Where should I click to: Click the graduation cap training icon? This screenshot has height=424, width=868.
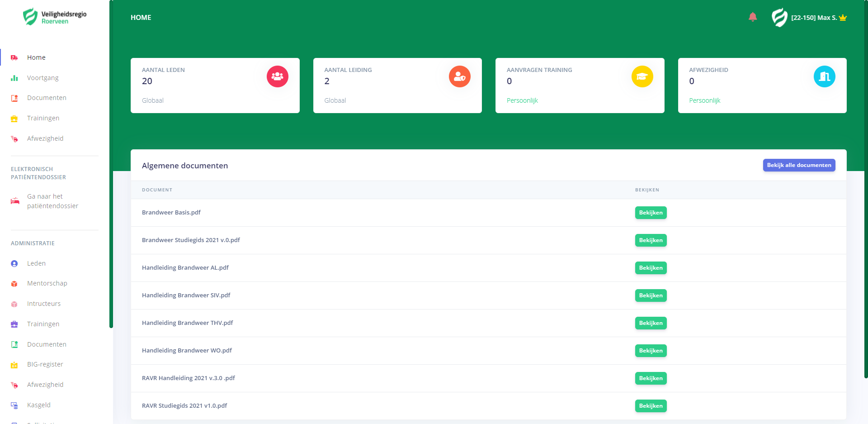click(642, 76)
